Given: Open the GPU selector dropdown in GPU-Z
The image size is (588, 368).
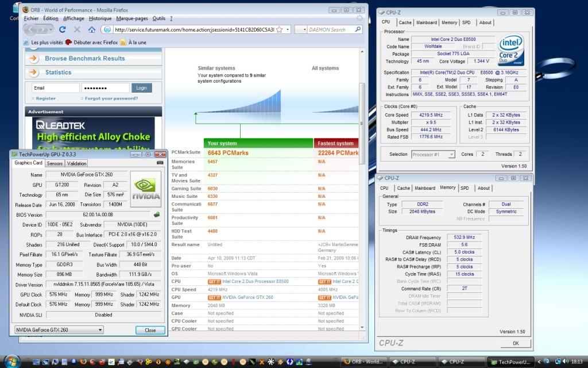Looking at the screenshot, I should (100, 329).
